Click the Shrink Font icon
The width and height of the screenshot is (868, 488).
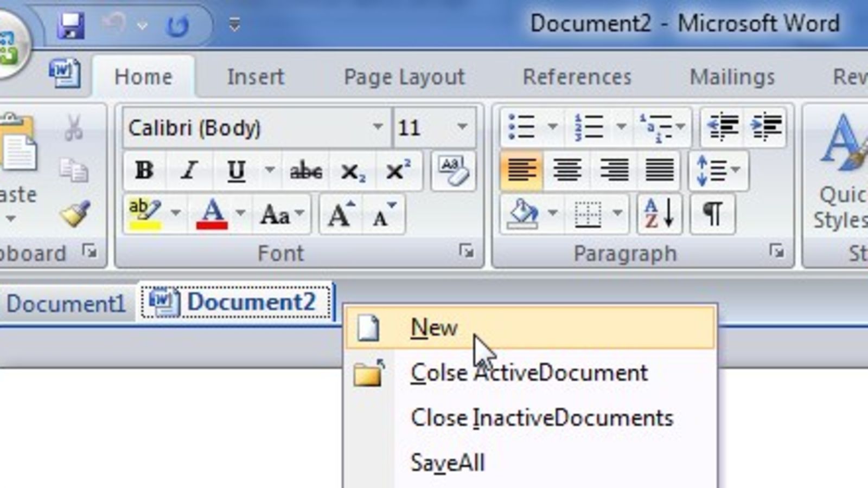point(384,214)
